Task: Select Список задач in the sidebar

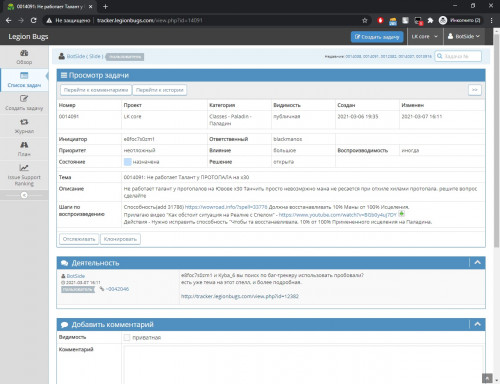Action: click(24, 80)
